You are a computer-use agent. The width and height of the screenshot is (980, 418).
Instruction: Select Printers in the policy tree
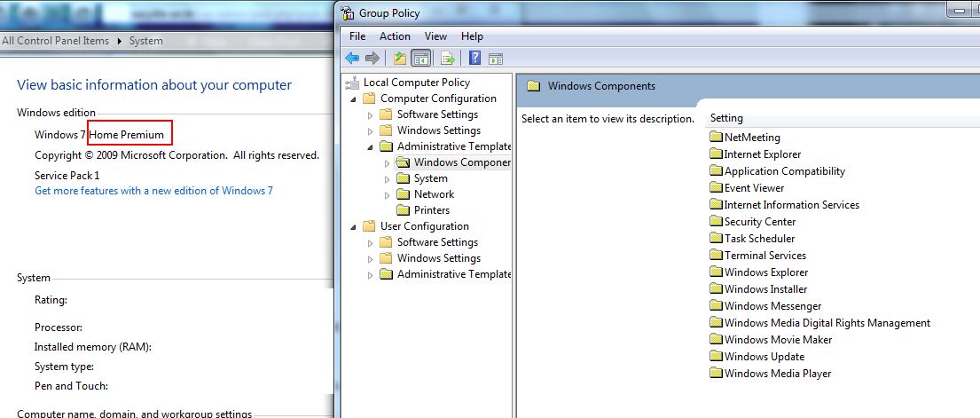(x=431, y=210)
